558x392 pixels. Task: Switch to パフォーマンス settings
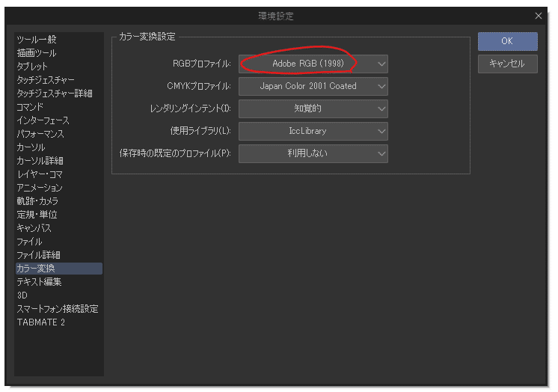click(x=59, y=134)
